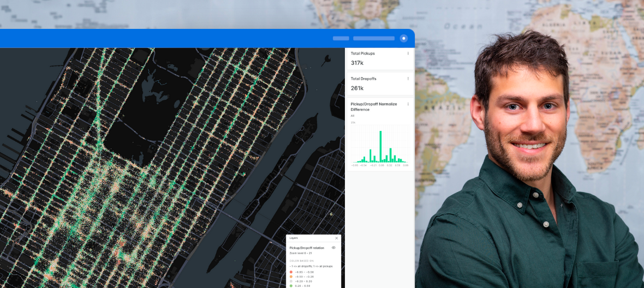Screen dimensions: 644x288
Task: Click the gray -0.20 to 0.20 legend swatch
Action: pyautogui.click(x=291, y=281)
